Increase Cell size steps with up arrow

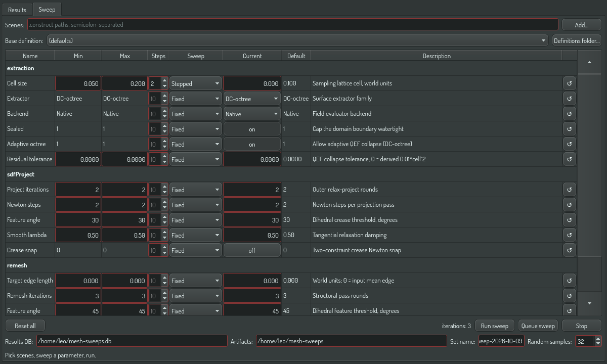(164, 80)
